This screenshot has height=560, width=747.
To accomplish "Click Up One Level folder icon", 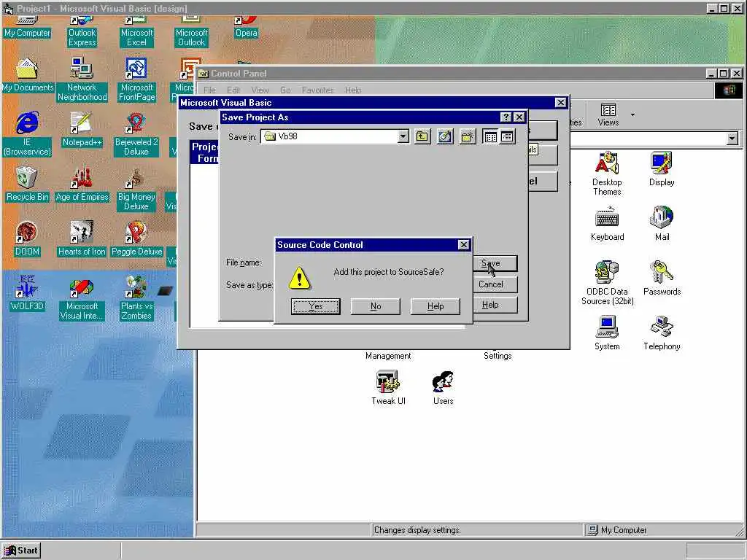I will tap(422, 136).
